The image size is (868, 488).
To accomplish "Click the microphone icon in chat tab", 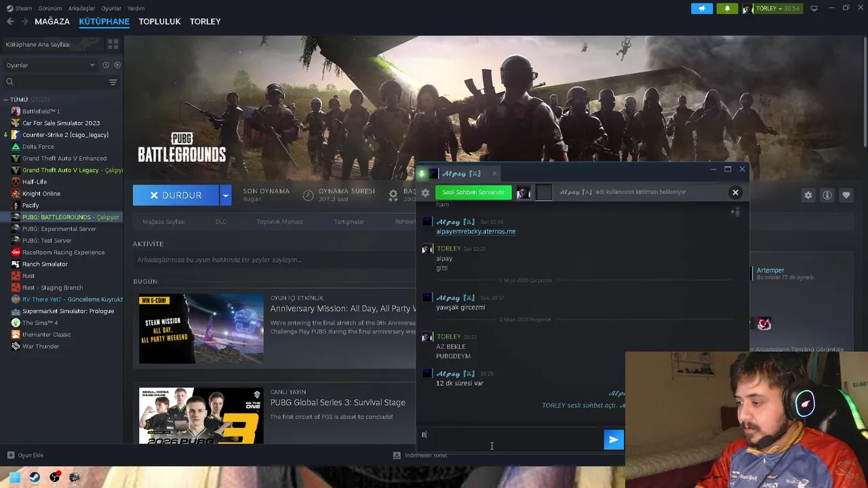I will pyautogui.click(x=422, y=174).
